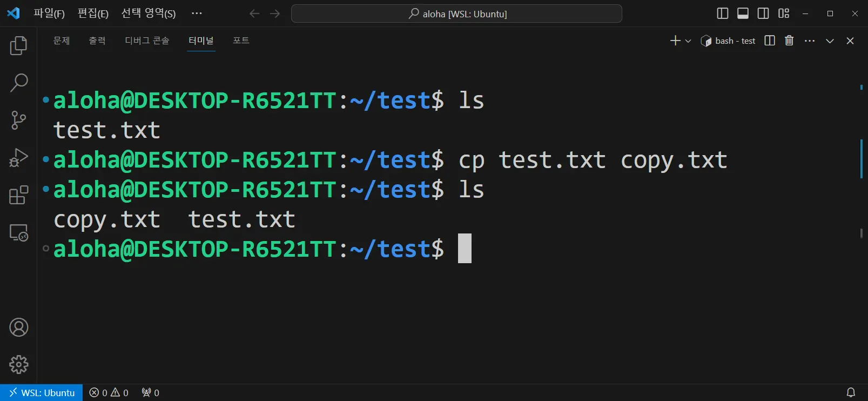Click WSL: Ubuntu remote indicator
This screenshot has width=868, height=401.
coord(42,393)
